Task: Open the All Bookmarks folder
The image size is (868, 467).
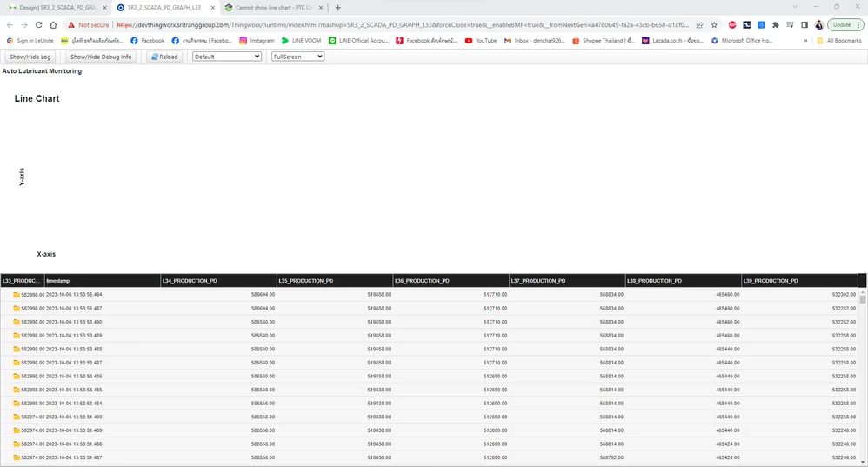Action: (839, 40)
